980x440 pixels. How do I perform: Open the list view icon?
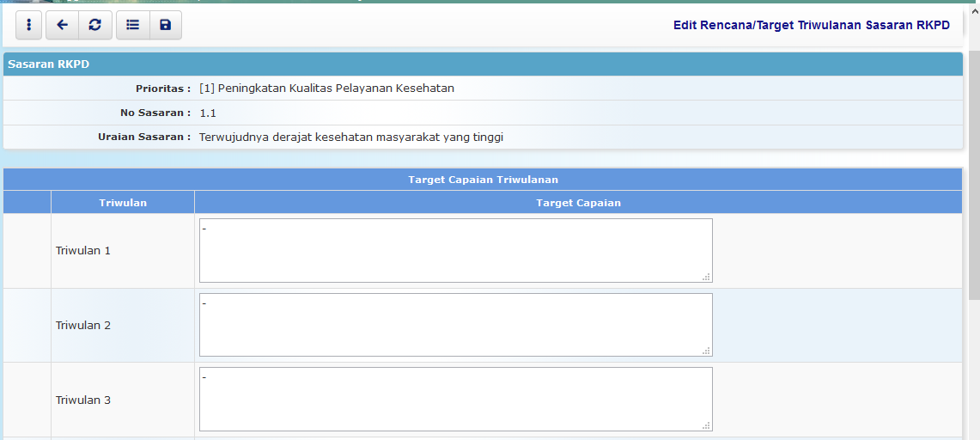coord(132,25)
